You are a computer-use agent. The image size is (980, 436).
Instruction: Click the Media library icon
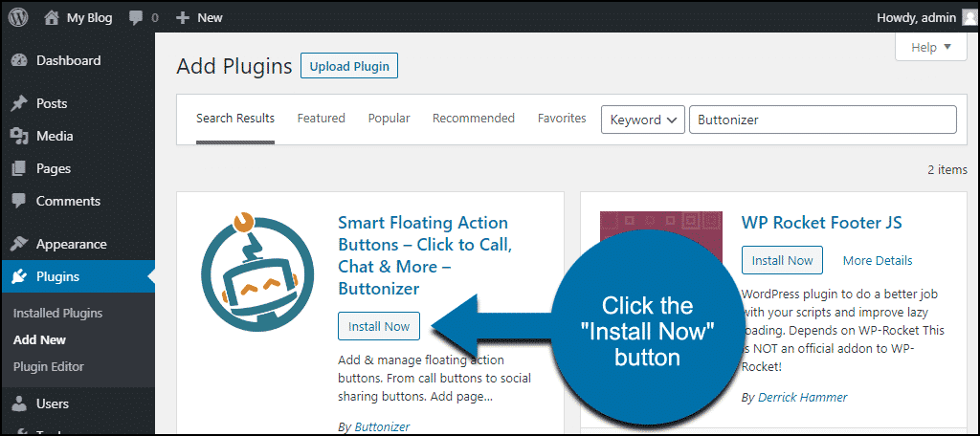pyautogui.click(x=19, y=136)
